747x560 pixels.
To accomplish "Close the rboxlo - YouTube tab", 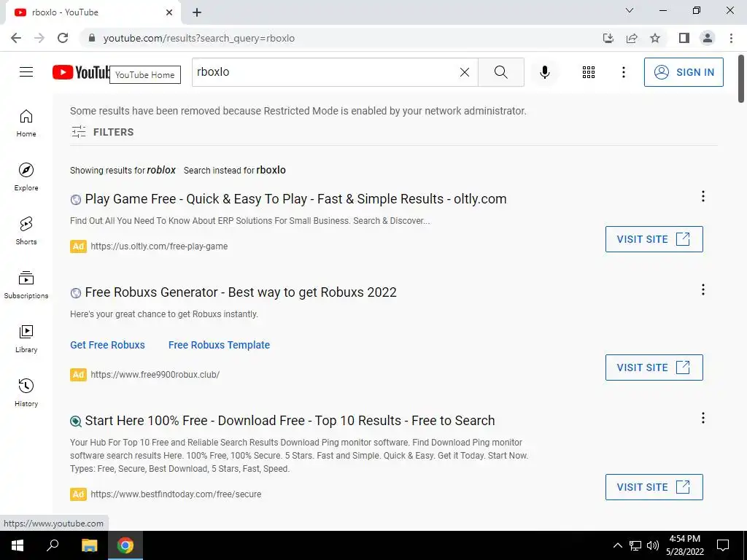I will click(x=169, y=13).
